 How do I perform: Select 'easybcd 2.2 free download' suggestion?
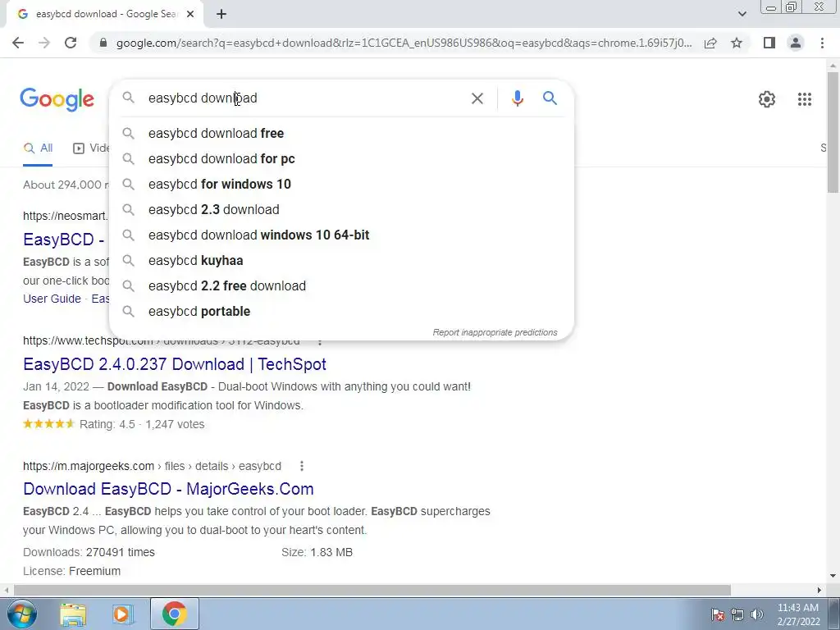pos(341,286)
